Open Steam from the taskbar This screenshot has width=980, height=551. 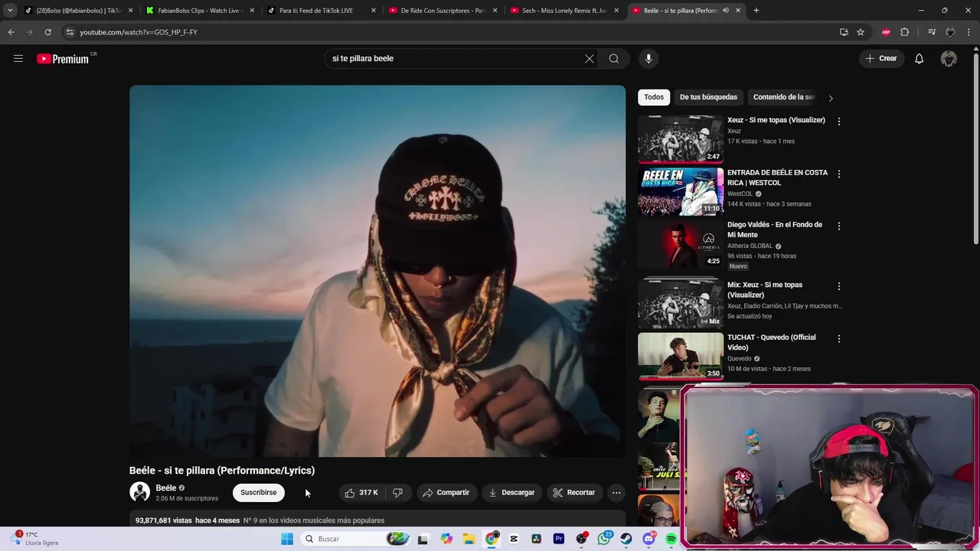pyautogui.click(x=626, y=539)
